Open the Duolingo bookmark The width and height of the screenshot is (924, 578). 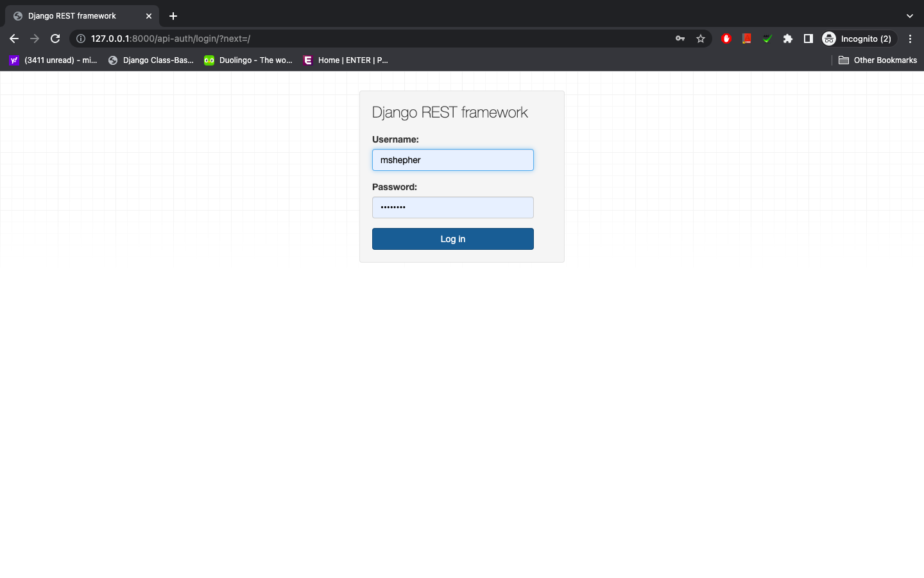(x=248, y=60)
